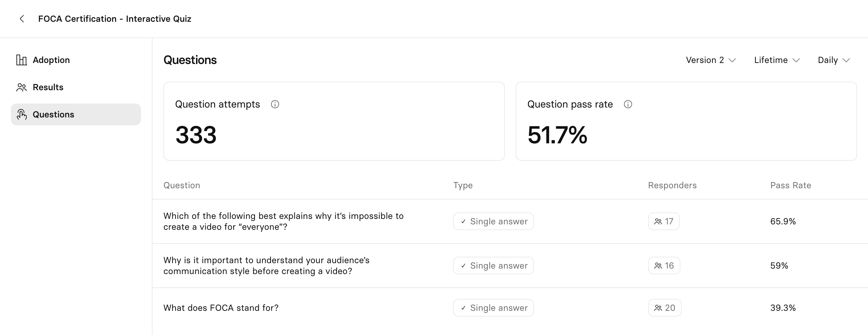Viewport: 868px width, 335px height.
Task: Click the Adoption bar chart icon
Action: [x=21, y=60]
